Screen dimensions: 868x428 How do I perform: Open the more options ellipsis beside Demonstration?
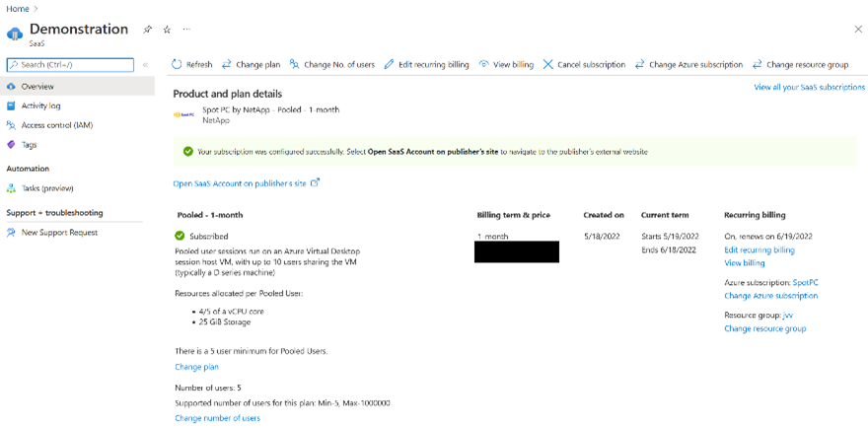[x=186, y=29]
